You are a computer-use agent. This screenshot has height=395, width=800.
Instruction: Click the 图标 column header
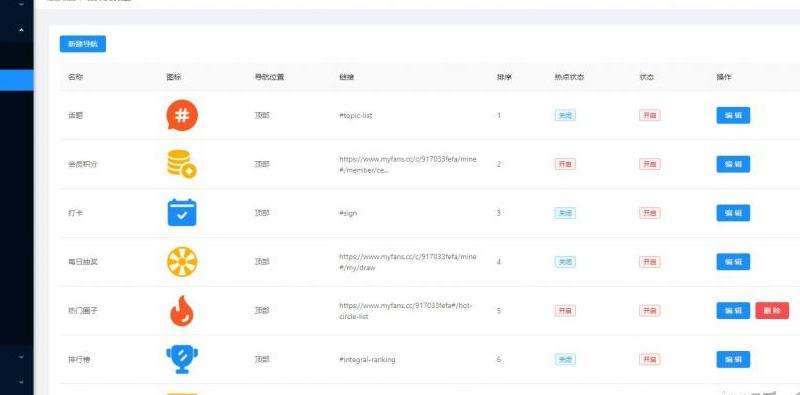[x=174, y=78]
